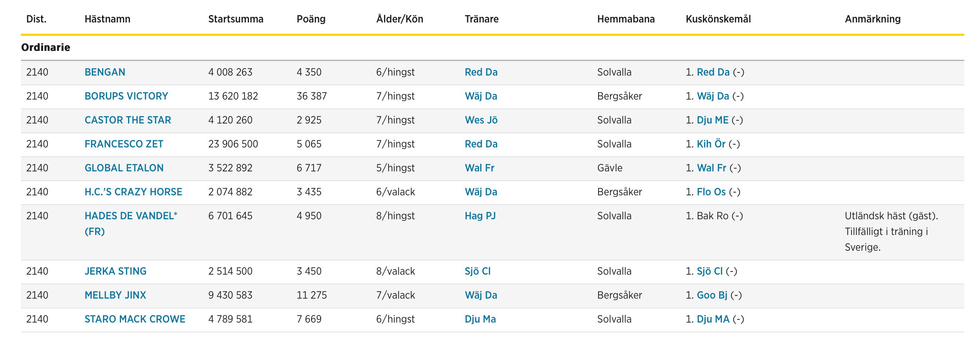Select driver Flo Os link
This screenshot has width=980, height=339.
(x=711, y=192)
